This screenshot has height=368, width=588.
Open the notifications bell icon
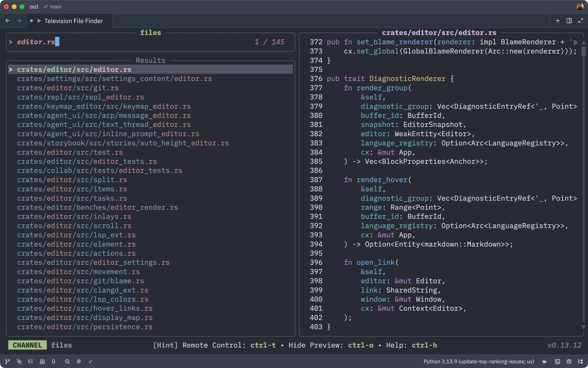point(54,362)
